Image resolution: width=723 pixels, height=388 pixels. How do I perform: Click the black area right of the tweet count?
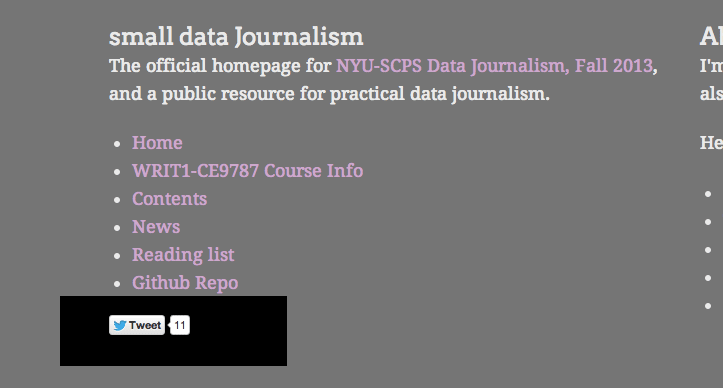coord(238,331)
